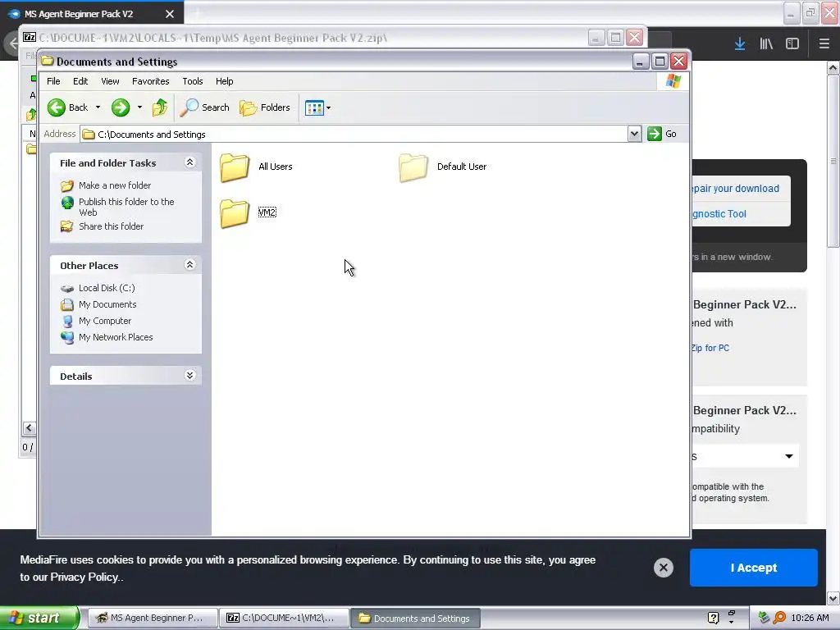The height and width of the screenshot is (630, 840).
Task: Click the Repair your download link
Action: click(735, 189)
